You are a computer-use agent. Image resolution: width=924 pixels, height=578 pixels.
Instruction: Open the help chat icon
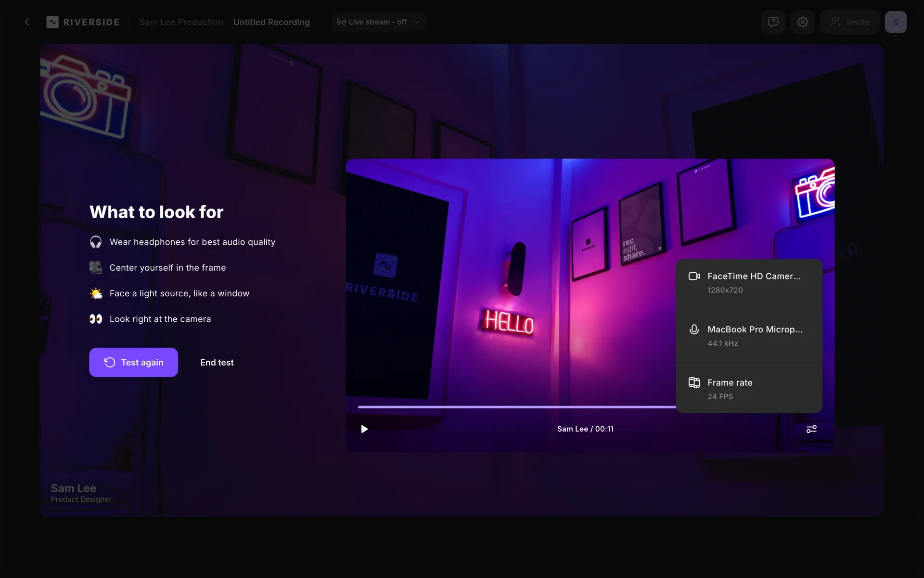click(773, 22)
